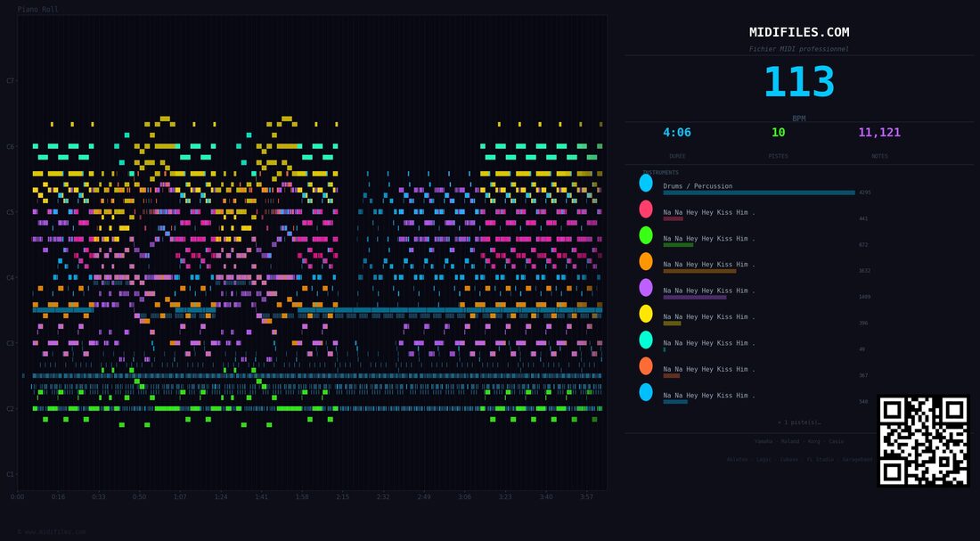This screenshot has height=541, width=980.
Task: Click the note count value 367
Action: 864,376
